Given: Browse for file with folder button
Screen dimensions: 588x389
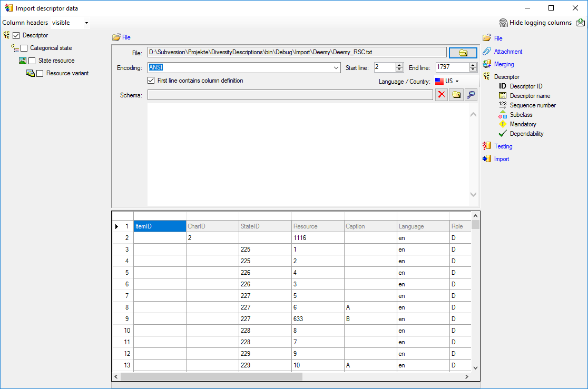Looking at the screenshot, I should click(463, 53).
